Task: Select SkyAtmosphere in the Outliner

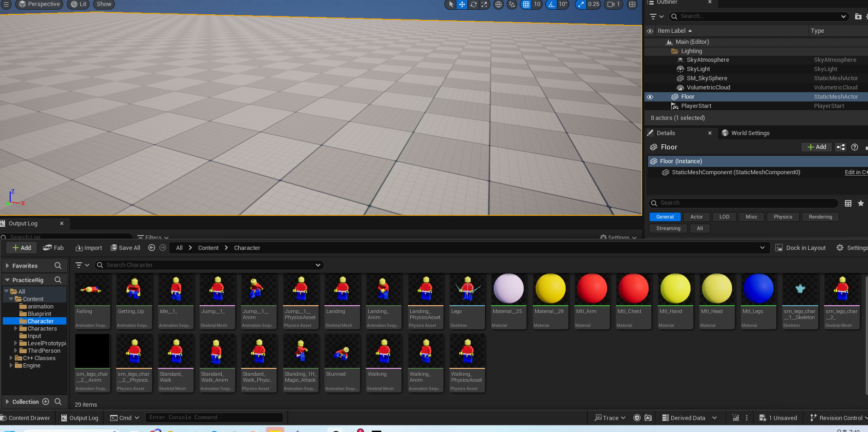Action: [x=708, y=60]
